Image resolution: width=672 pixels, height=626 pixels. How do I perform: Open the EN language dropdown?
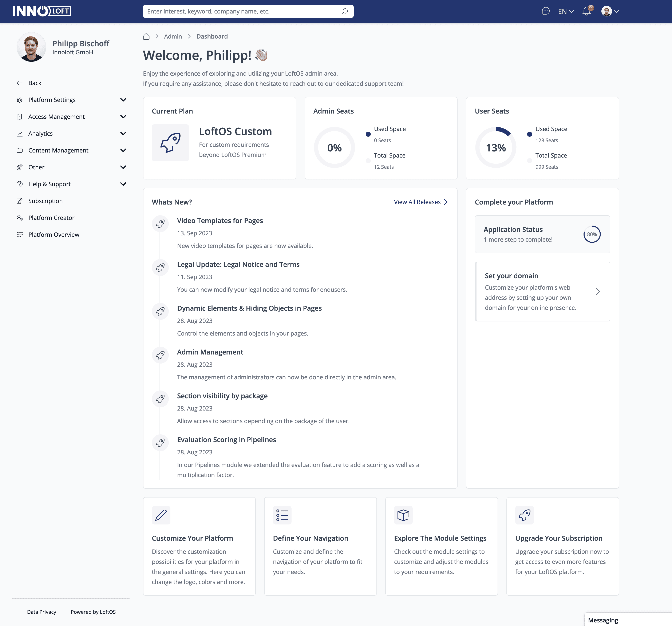(x=566, y=11)
